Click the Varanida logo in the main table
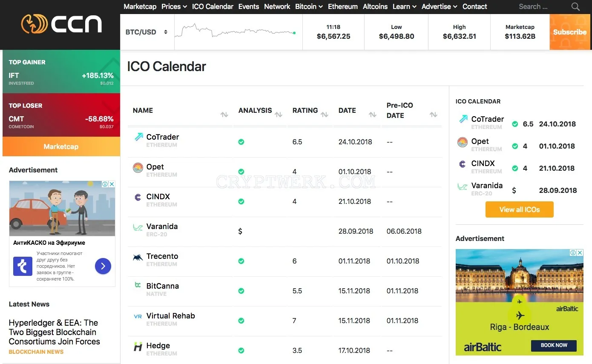This screenshot has width=592, height=364. point(138,227)
